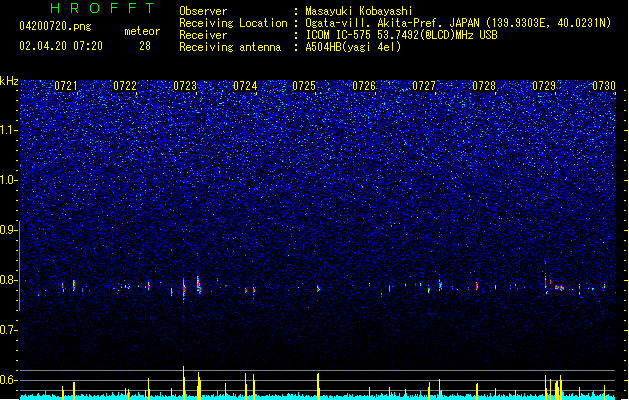Click the gray frequency range bar on left axis

tap(20, 266)
